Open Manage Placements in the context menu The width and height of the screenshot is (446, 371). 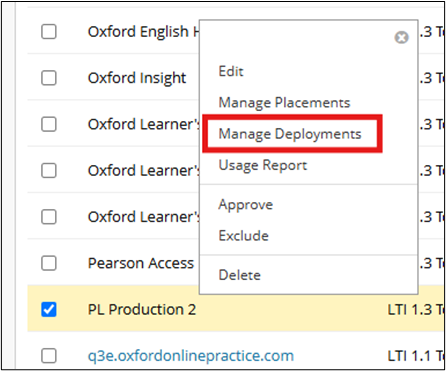click(x=284, y=103)
